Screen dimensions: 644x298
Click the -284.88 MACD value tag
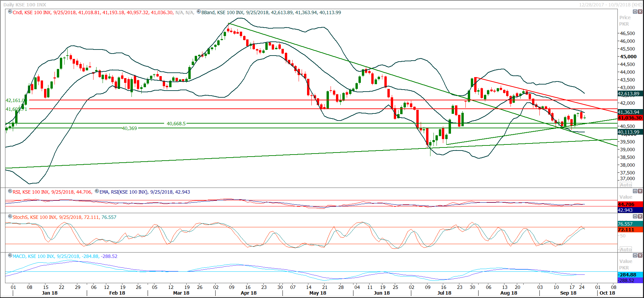click(630, 275)
